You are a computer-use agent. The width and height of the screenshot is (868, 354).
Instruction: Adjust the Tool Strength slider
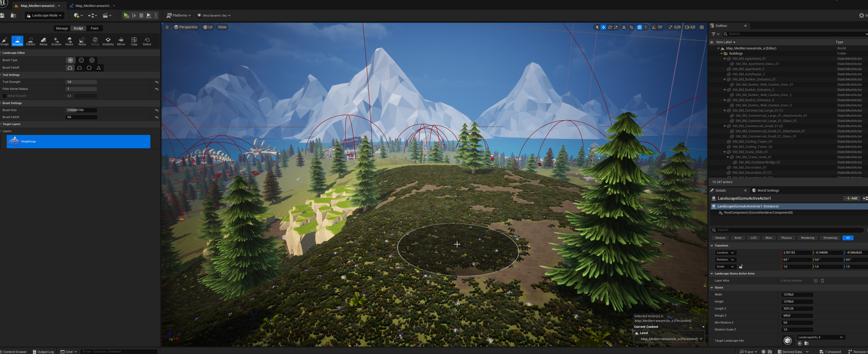point(81,82)
